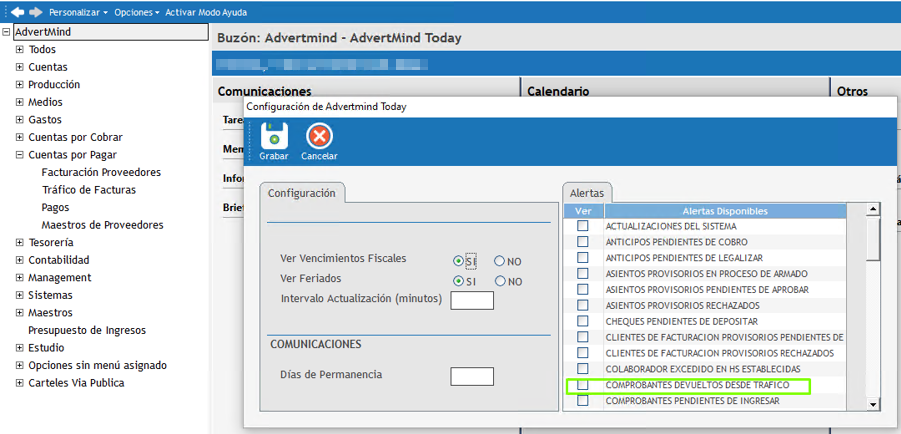The height and width of the screenshot is (434, 901).
Task: Click the Calendario panel header
Action: (x=558, y=91)
